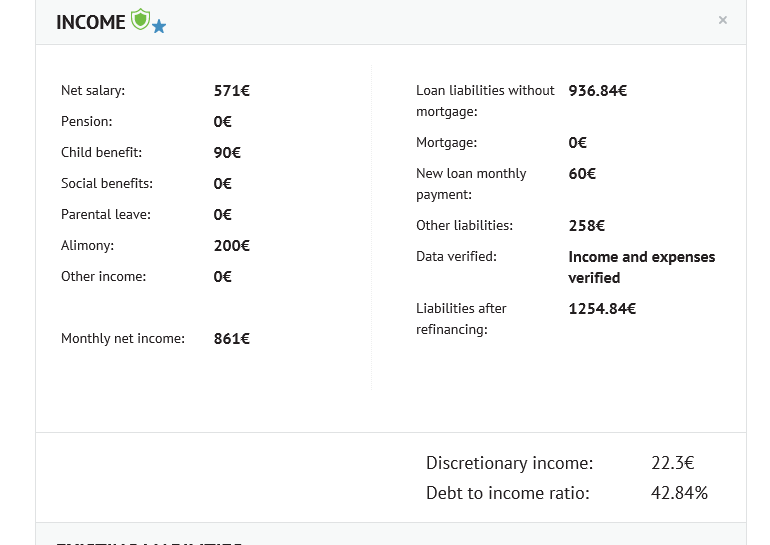The width and height of the screenshot is (770, 545).
Task: Click the Discretionary income value 22.3€
Action: point(672,463)
